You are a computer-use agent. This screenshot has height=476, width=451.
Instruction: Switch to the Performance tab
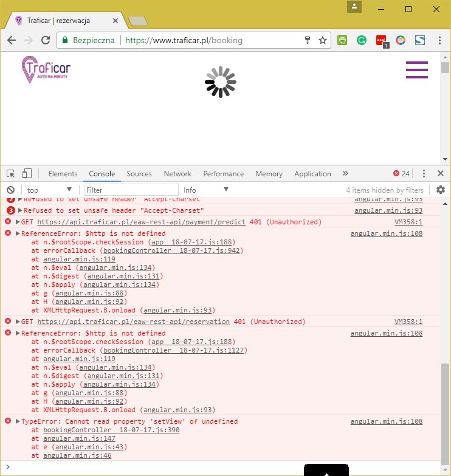tap(224, 174)
